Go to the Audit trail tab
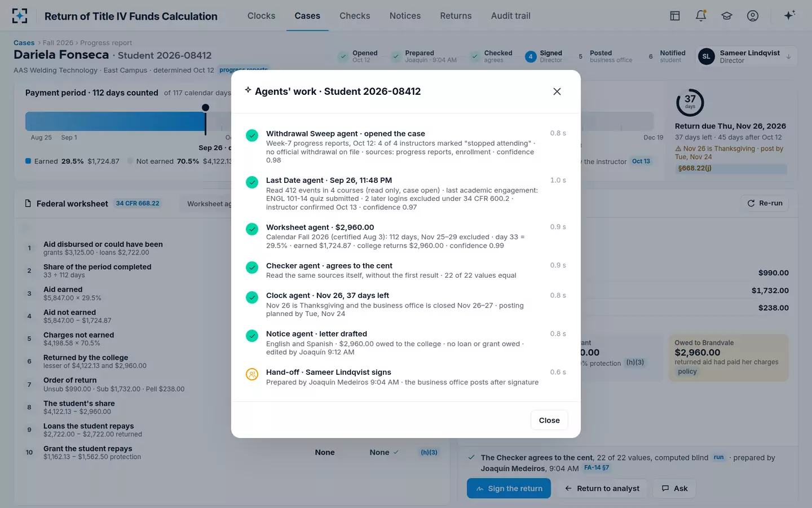 pos(511,16)
